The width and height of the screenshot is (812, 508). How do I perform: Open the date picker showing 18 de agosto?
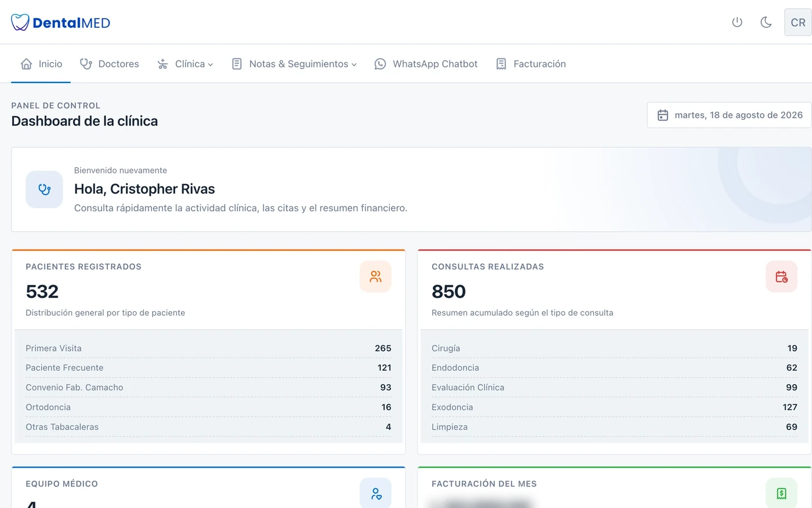(x=729, y=115)
